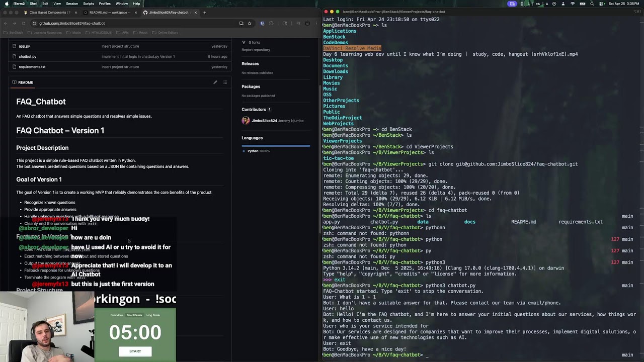Screen dimensions: 644x362
Task: Open the README outline list icon
Action: (225, 82)
